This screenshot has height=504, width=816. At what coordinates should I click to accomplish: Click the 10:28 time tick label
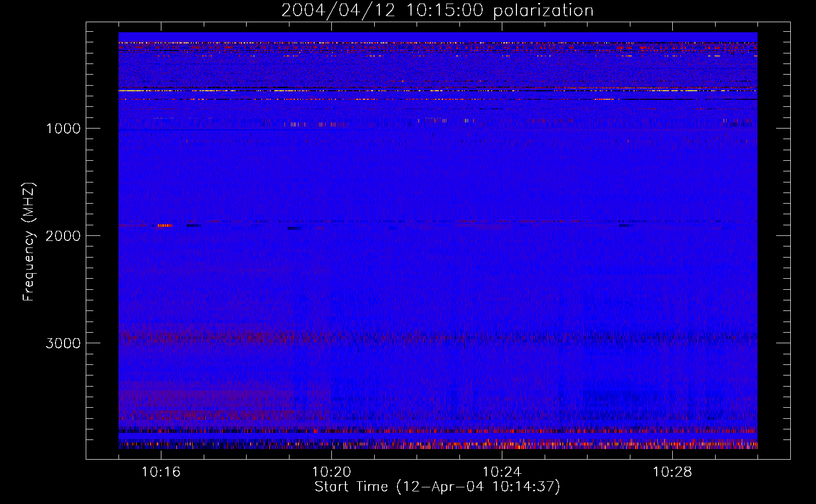(672, 472)
